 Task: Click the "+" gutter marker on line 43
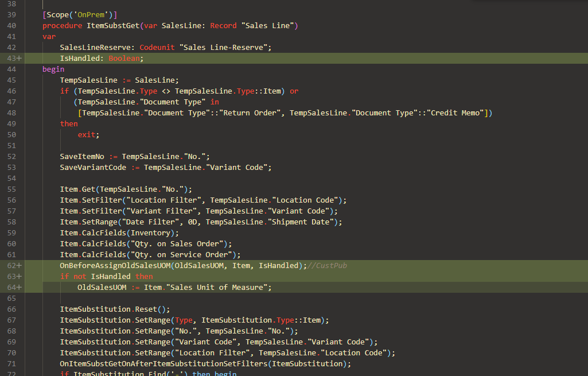[19, 58]
